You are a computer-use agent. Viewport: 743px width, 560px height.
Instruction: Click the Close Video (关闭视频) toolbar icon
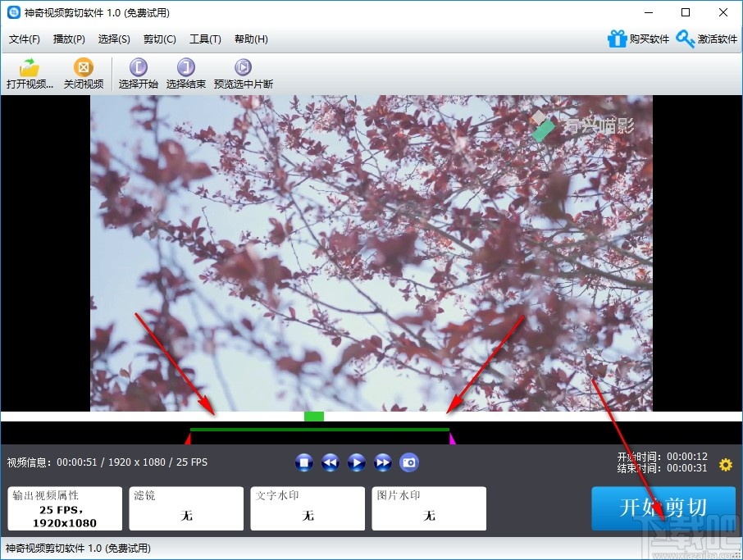(x=84, y=67)
